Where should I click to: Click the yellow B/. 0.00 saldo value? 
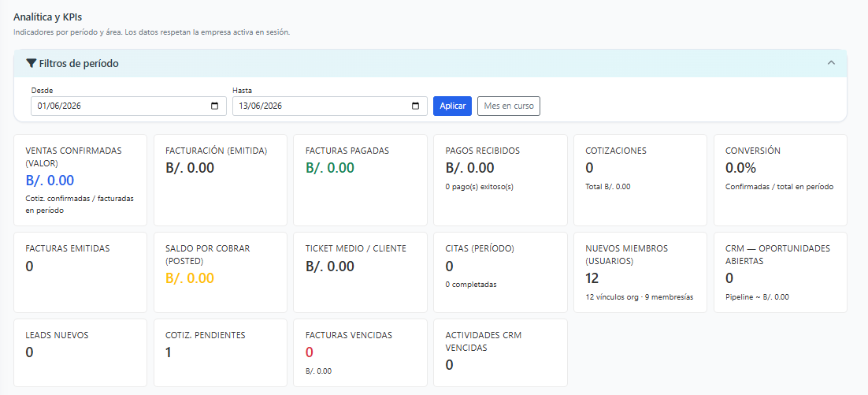(190, 278)
